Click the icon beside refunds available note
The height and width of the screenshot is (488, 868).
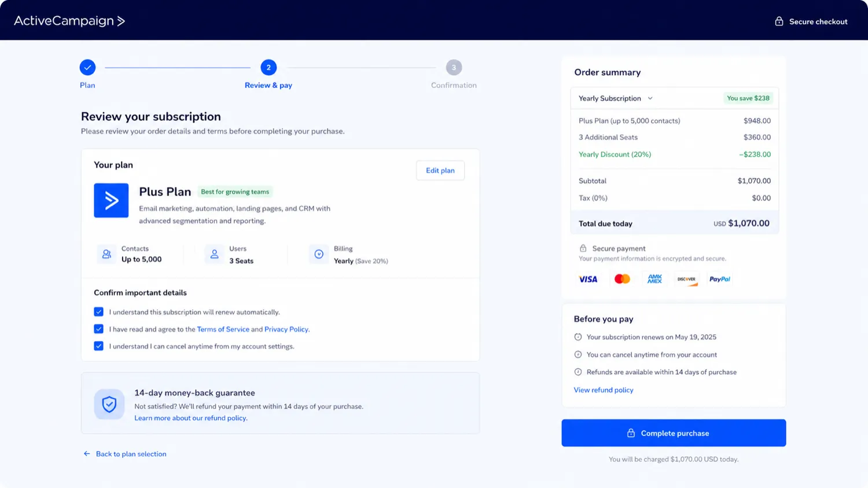click(x=578, y=372)
